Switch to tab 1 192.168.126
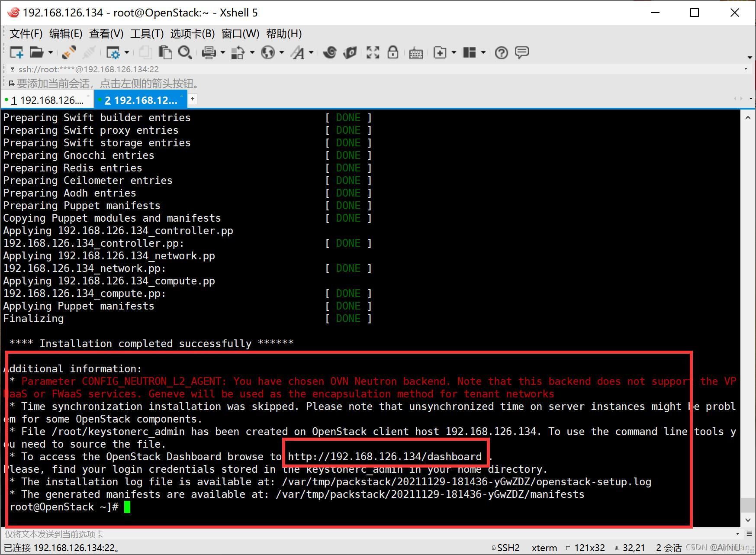The width and height of the screenshot is (756, 555). 47,100
